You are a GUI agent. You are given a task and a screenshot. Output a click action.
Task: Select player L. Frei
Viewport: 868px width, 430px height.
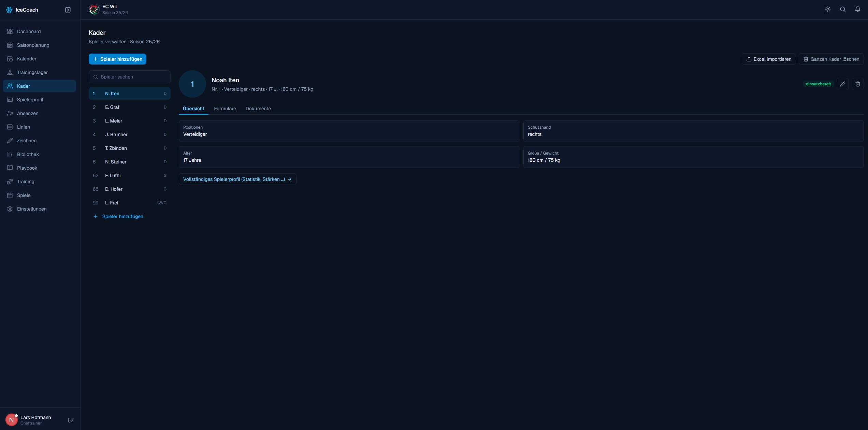pyautogui.click(x=130, y=203)
